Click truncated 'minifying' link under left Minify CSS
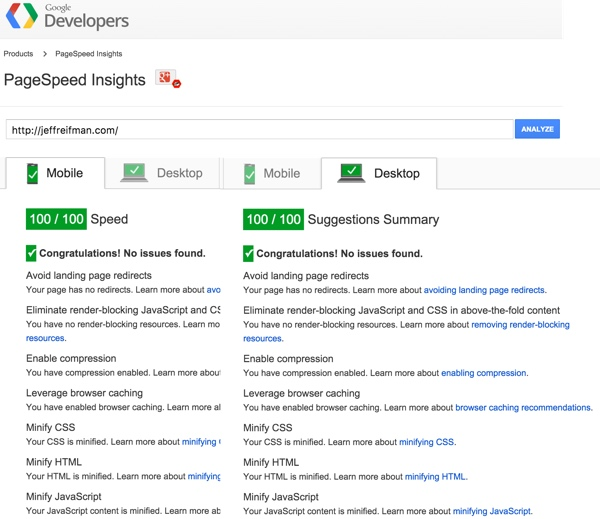 coord(201,442)
